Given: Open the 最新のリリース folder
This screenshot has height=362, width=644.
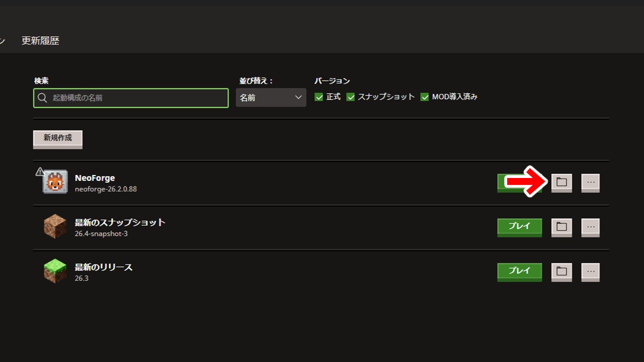Looking at the screenshot, I should point(561,271).
